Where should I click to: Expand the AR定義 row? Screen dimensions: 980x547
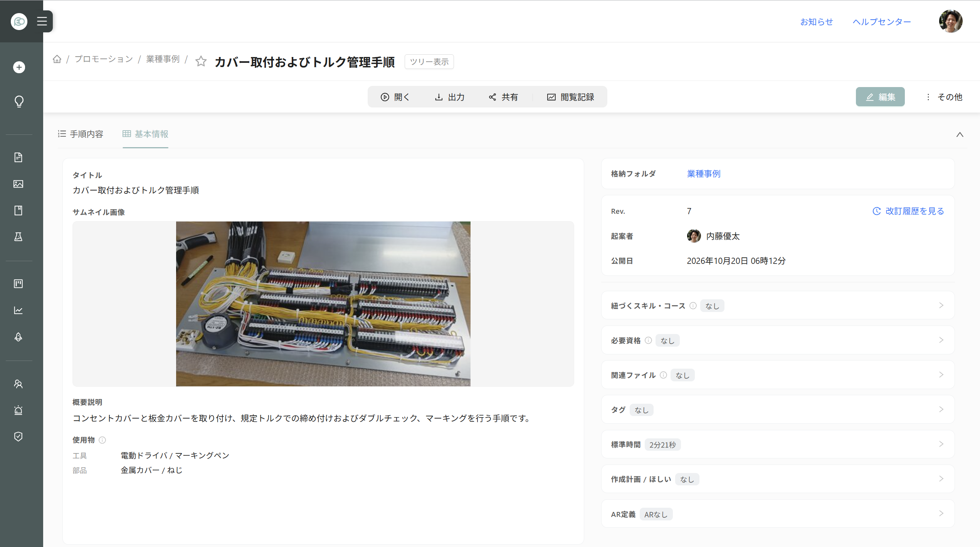tap(778, 514)
